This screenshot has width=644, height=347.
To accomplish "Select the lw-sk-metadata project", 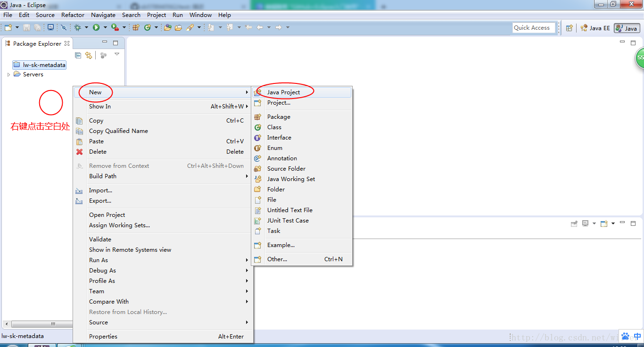I will point(40,65).
